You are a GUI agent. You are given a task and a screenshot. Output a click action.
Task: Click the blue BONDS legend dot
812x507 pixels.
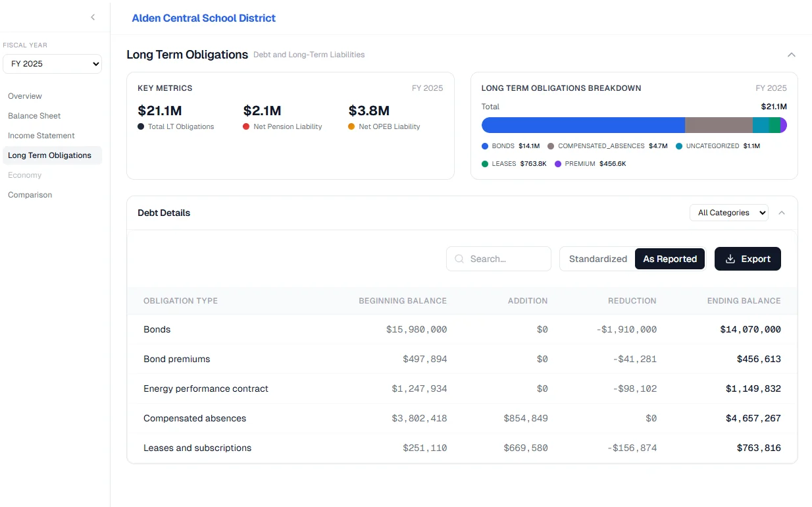[x=485, y=146]
